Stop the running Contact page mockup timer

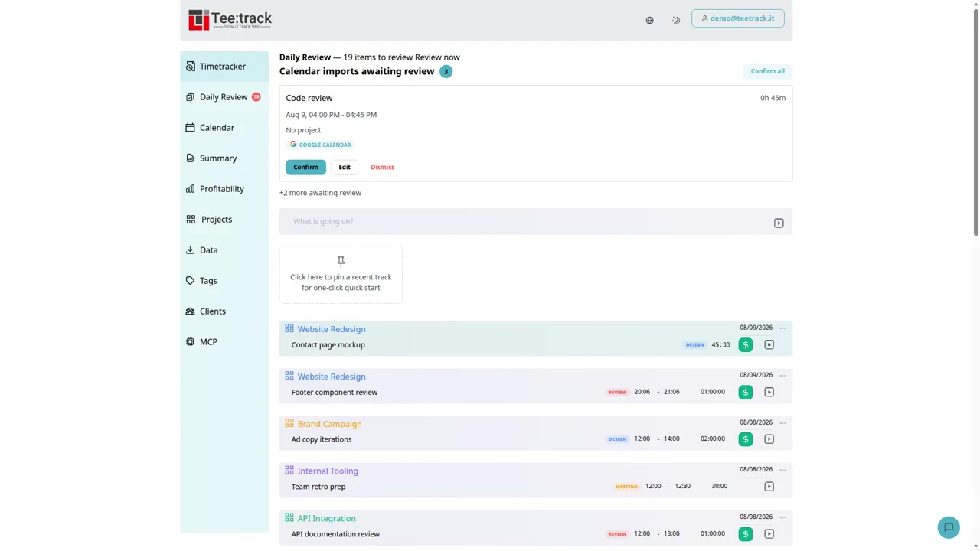[x=769, y=345]
